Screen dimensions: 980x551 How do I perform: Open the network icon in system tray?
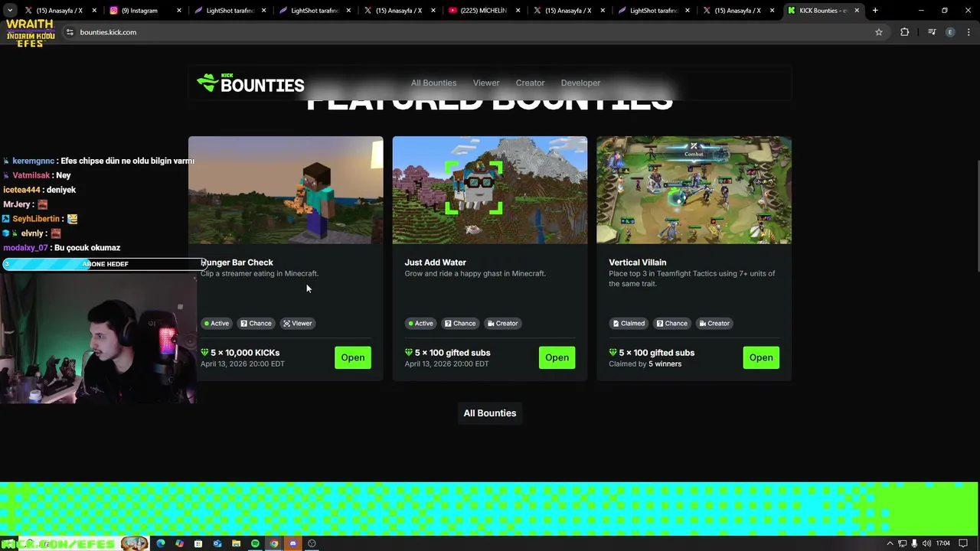[x=902, y=543]
